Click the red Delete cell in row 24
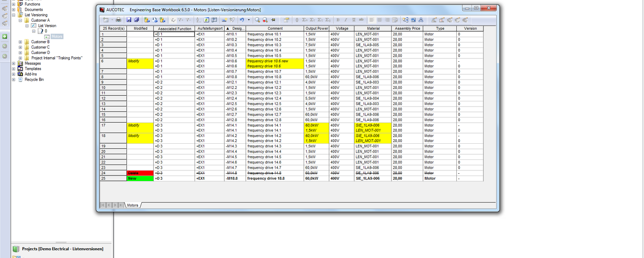The width and height of the screenshot is (644, 258). coord(140,173)
